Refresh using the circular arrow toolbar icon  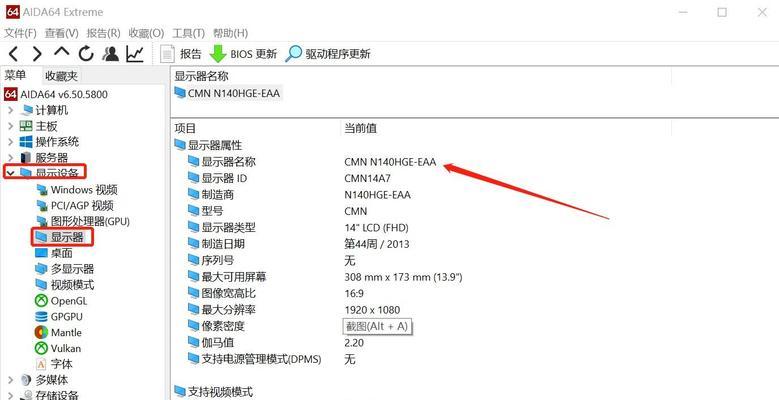[86, 53]
